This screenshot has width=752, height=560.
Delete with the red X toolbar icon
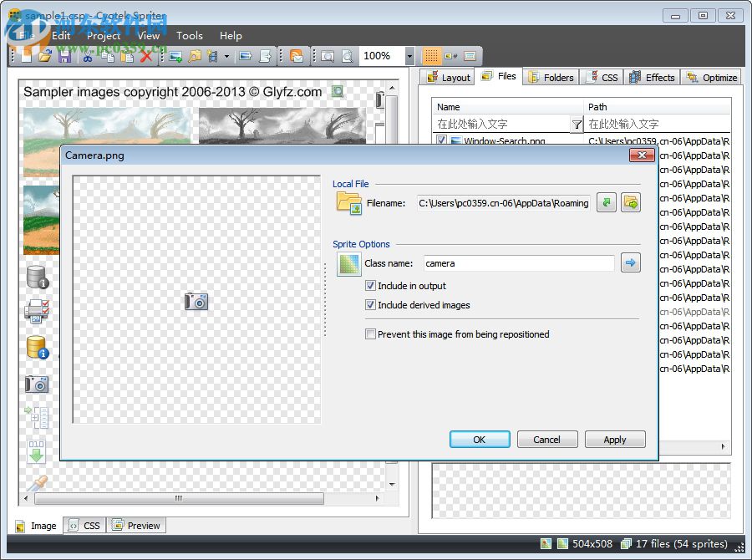(x=146, y=56)
